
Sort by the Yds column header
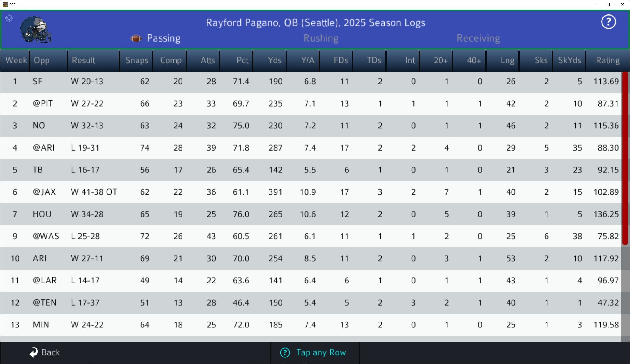[x=274, y=60]
